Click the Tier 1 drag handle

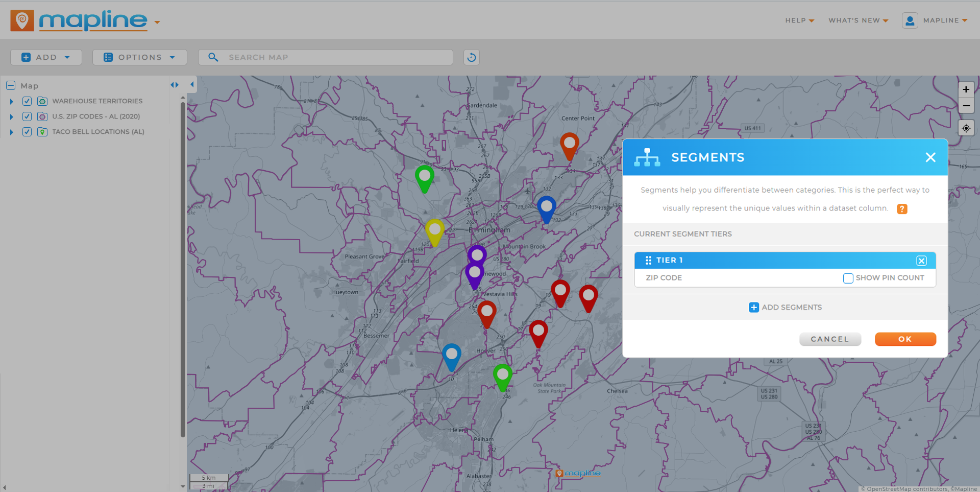[x=648, y=261]
